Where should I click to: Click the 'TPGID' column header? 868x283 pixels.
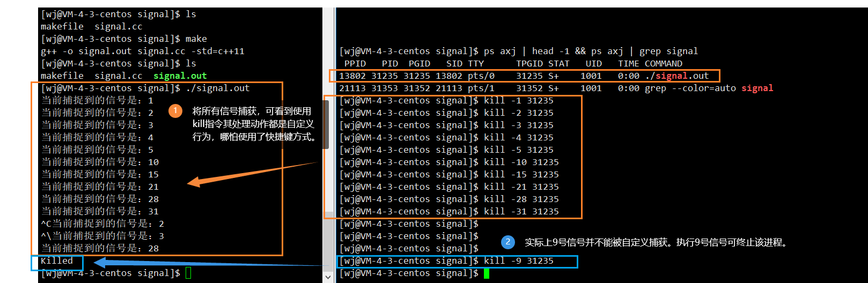click(529, 63)
